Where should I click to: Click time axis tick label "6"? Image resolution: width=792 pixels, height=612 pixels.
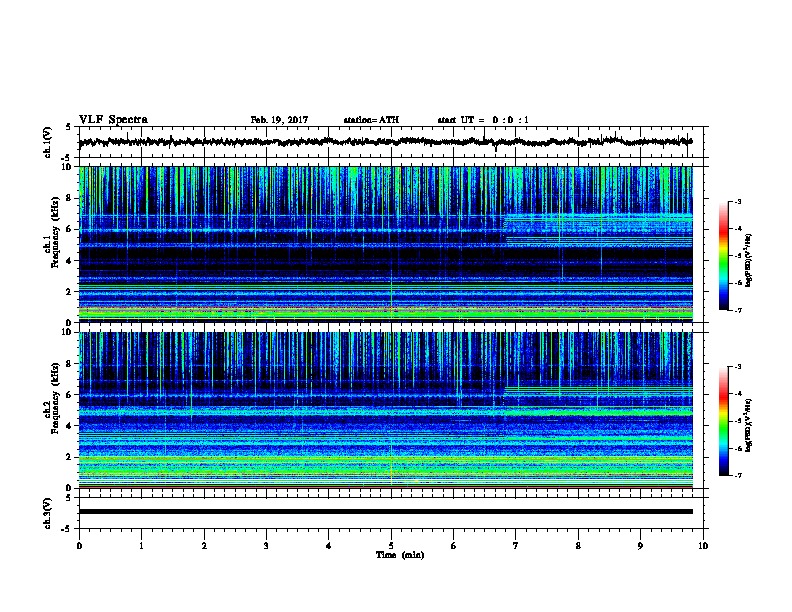[454, 546]
